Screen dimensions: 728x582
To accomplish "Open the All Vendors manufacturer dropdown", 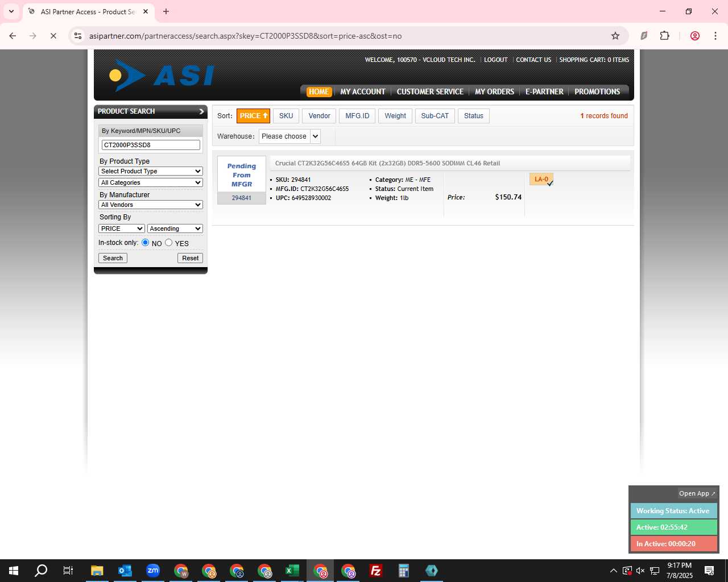I will 151,205.
